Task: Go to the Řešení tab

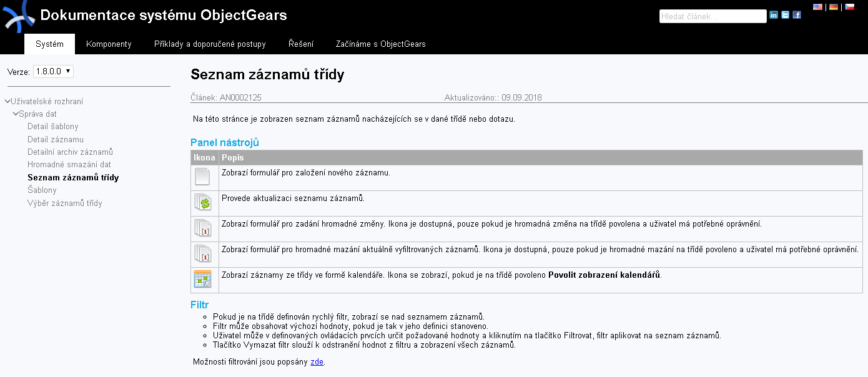Action: tap(301, 44)
